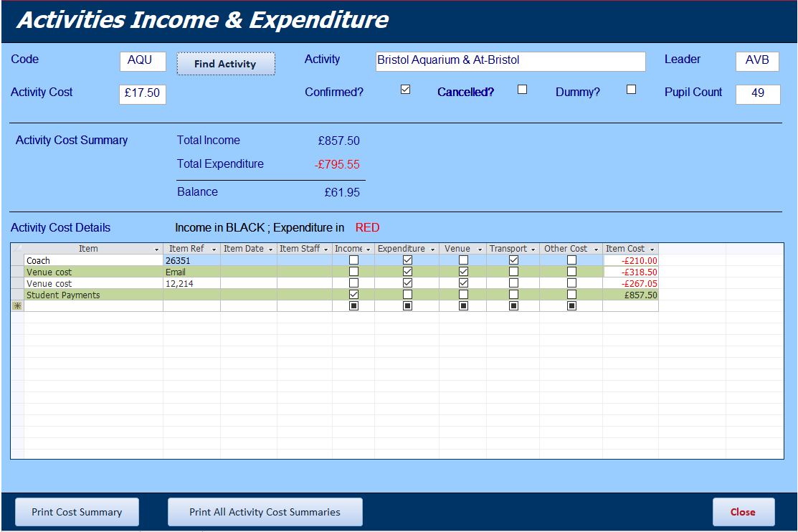Screen dimensions: 798x532
Task: Click item ref cell 12,214
Action: pyautogui.click(x=192, y=283)
